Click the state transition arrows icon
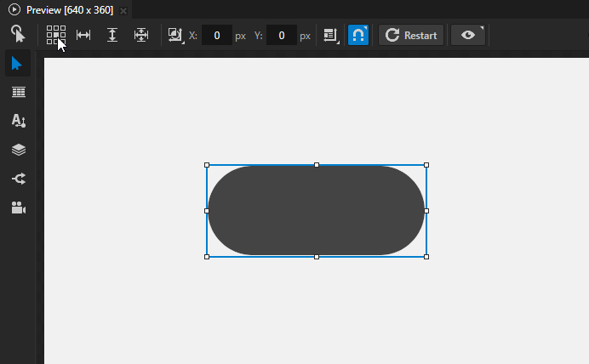The image size is (589, 364). click(x=18, y=179)
